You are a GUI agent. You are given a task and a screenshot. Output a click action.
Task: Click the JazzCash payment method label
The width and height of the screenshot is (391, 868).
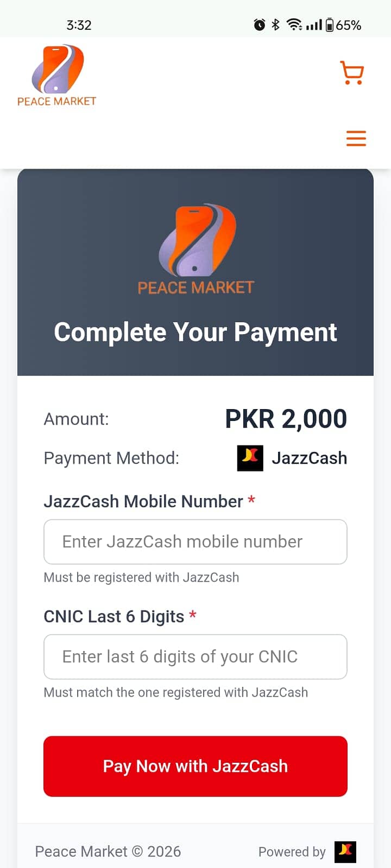[310, 458]
